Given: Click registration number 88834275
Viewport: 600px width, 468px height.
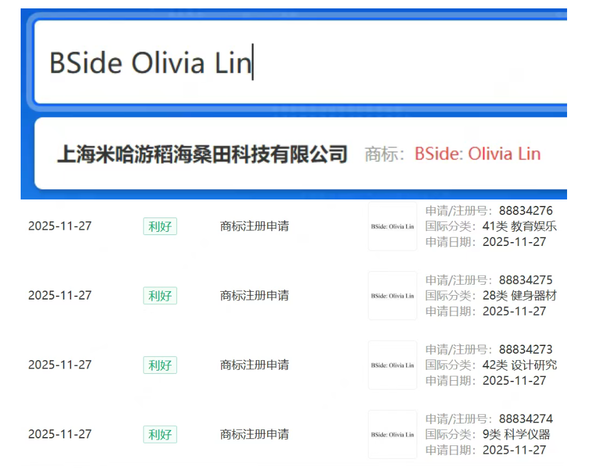Looking at the screenshot, I should [x=526, y=280].
